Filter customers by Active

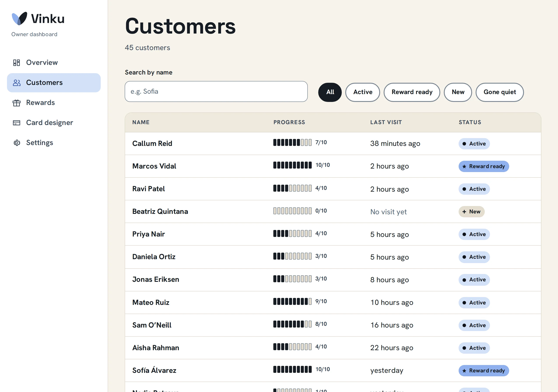(x=363, y=92)
